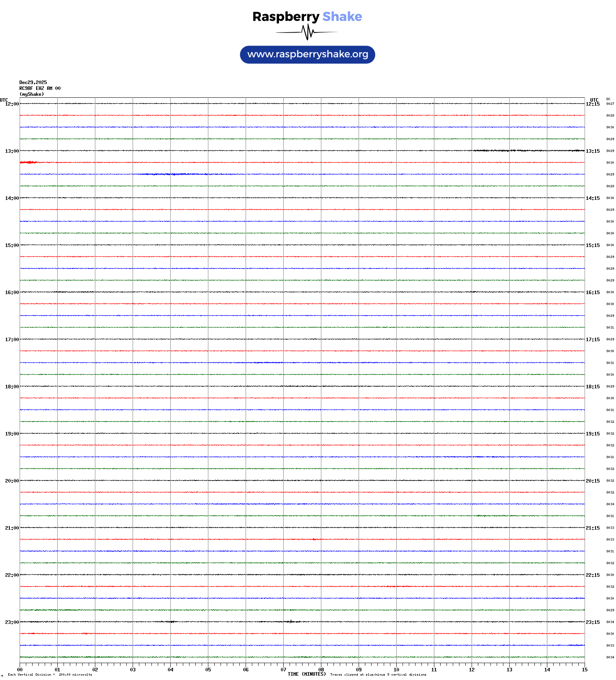Click the Raspberry Shake logo text
This screenshot has width=616, height=680.
pos(307,16)
